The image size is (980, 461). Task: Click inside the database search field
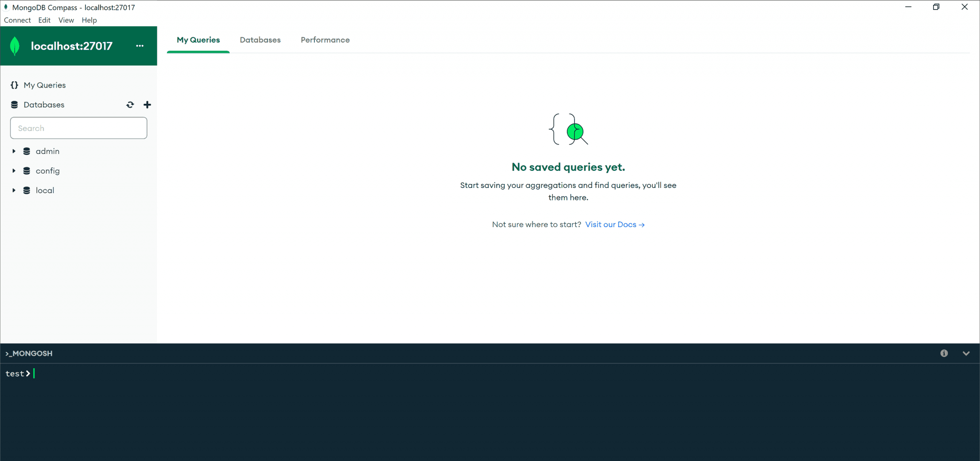(78, 128)
